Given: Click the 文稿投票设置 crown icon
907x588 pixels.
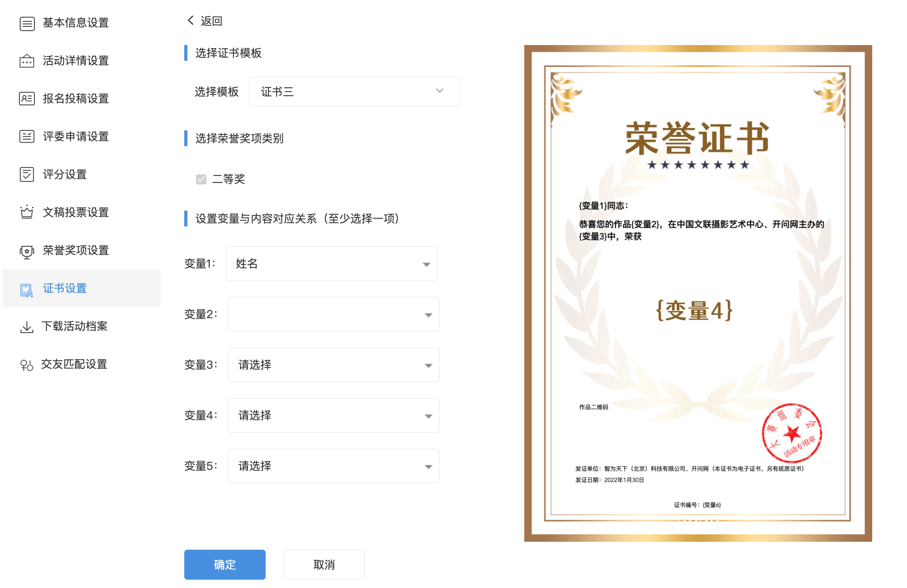Looking at the screenshot, I should coord(27,213).
